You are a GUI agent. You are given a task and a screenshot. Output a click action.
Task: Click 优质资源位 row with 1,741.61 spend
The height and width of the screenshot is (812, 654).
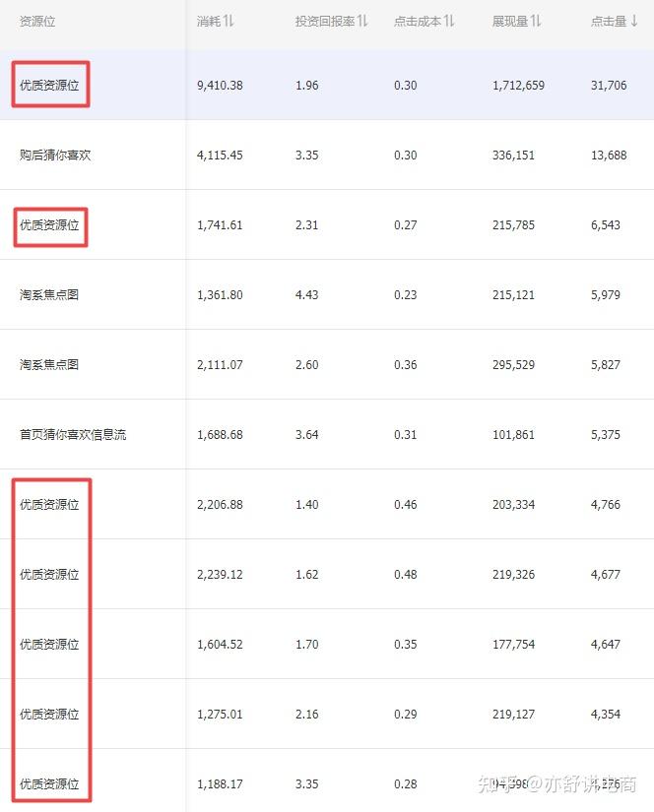[51, 225]
